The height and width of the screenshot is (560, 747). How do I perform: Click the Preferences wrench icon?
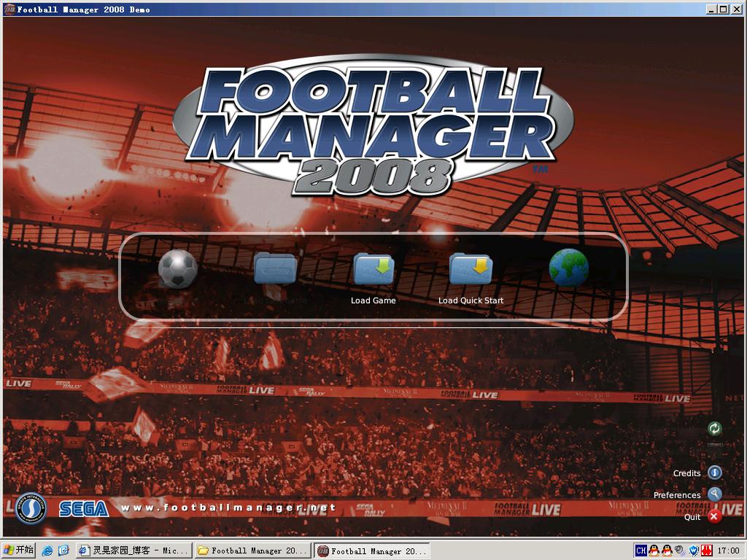[715, 494]
